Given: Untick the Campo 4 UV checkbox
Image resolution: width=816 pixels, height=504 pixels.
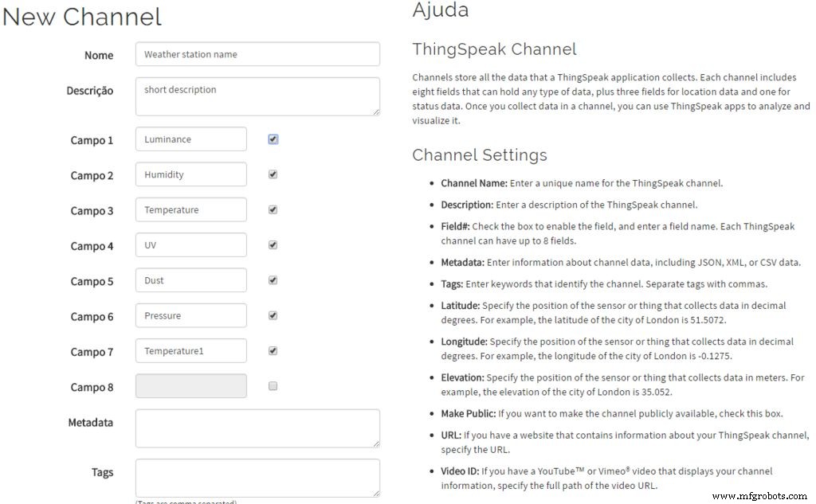Looking at the screenshot, I should click(x=273, y=245).
